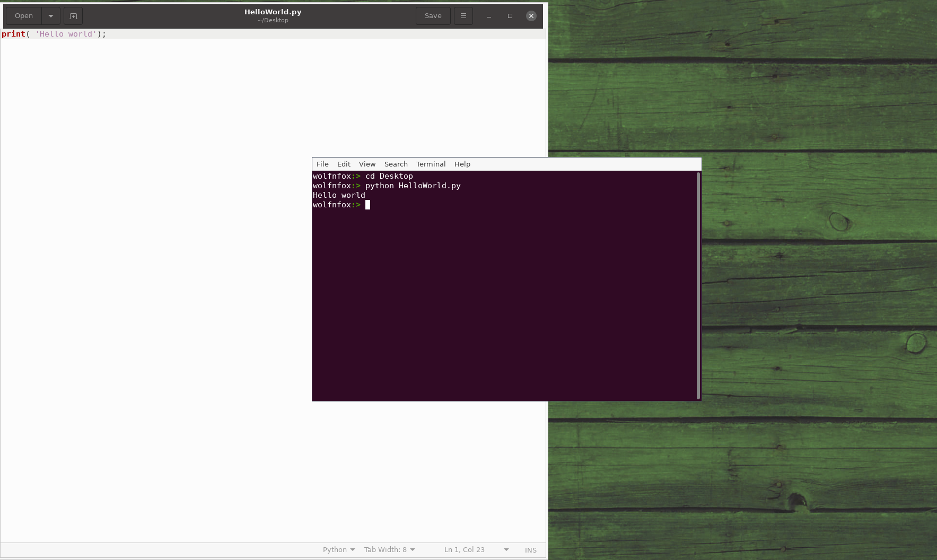This screenshot has height=560, width=937.
Task: Minimize the gedit window
Action: [x=488, y=16]
